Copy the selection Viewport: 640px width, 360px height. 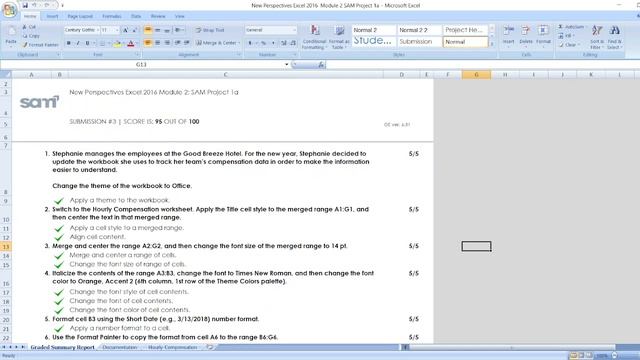click(x=31, y=36)
